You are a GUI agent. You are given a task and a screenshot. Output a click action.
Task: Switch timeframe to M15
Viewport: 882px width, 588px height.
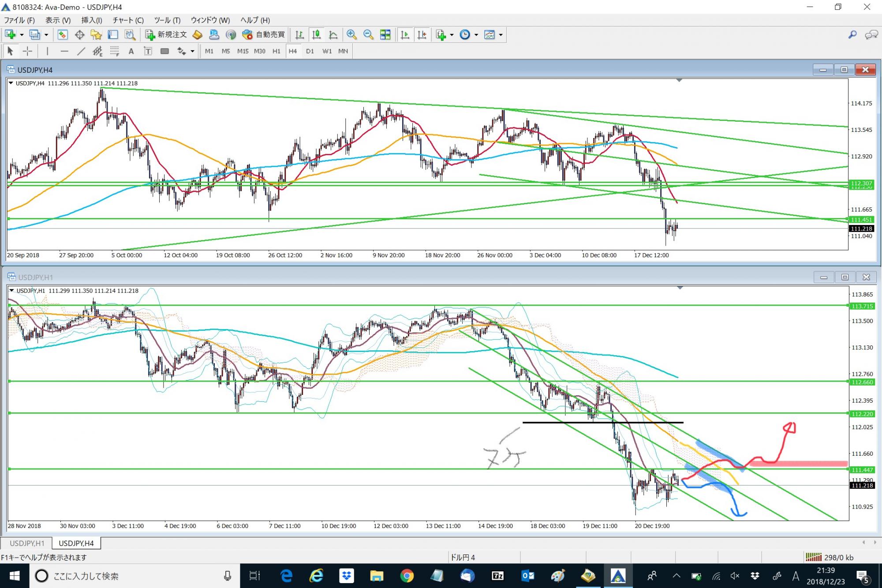(x=243, y=51)
